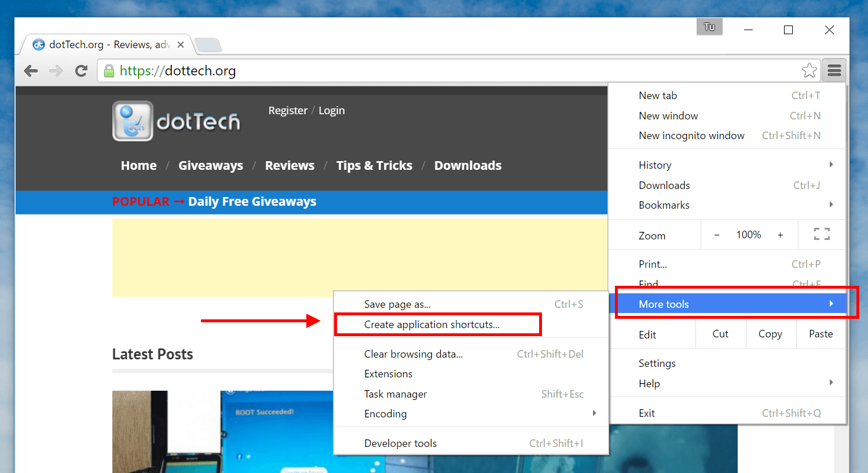868x473 pixels.
Task: Click Cut in the Edit row
Action: pos(720,334)
